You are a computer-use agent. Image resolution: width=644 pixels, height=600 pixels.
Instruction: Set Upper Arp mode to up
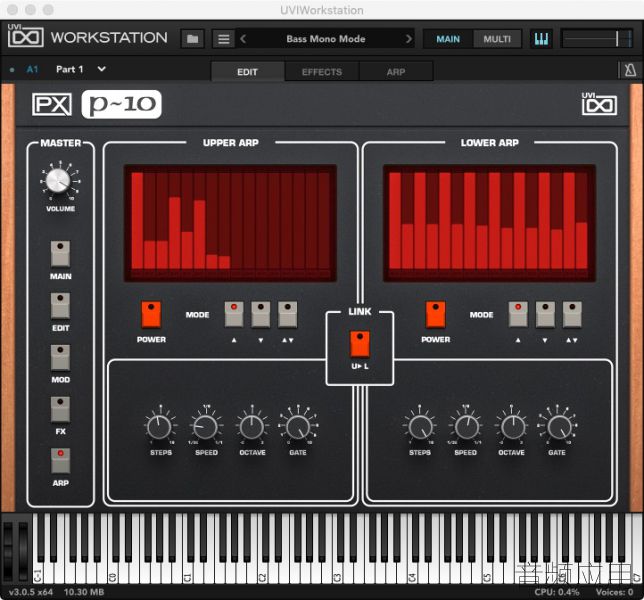point(234,315)
